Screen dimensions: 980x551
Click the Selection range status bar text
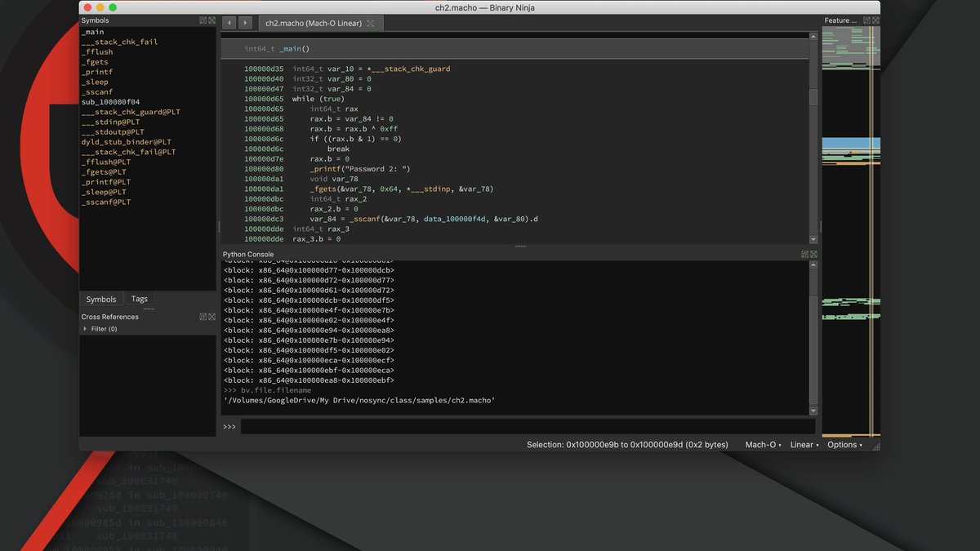[x=627, y=445]
